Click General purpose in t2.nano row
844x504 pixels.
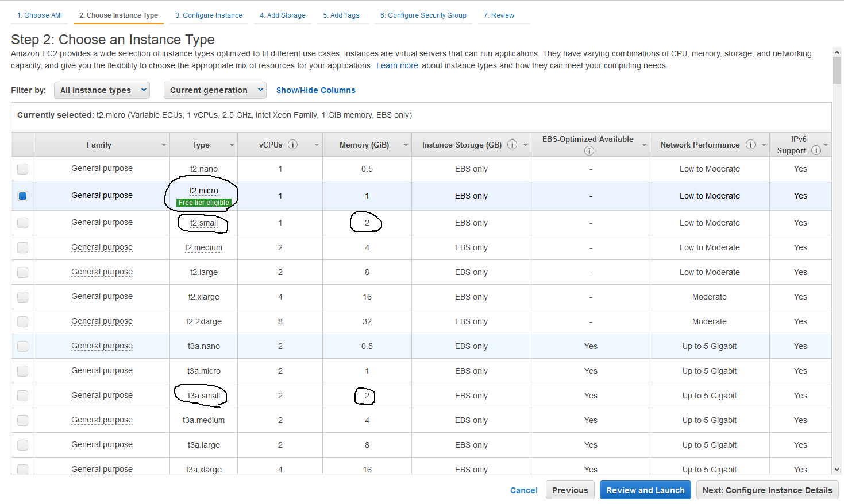pos(102,169)
